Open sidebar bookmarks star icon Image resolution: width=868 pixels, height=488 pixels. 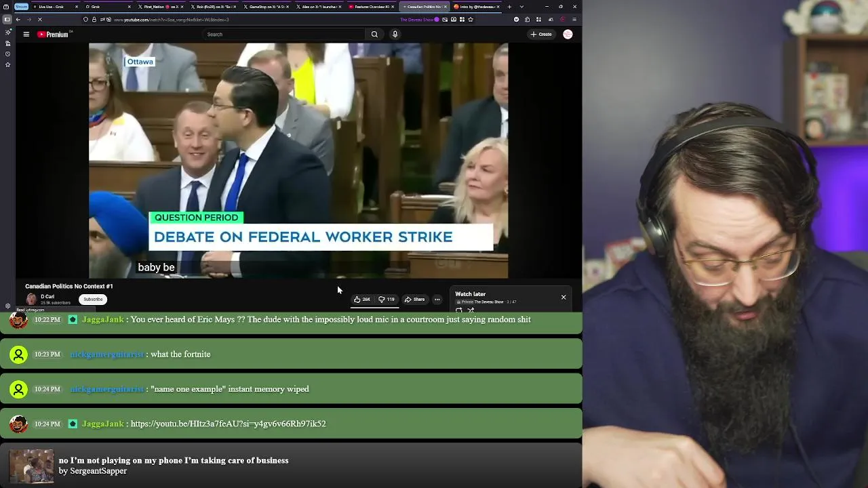[x=7, y=64]
